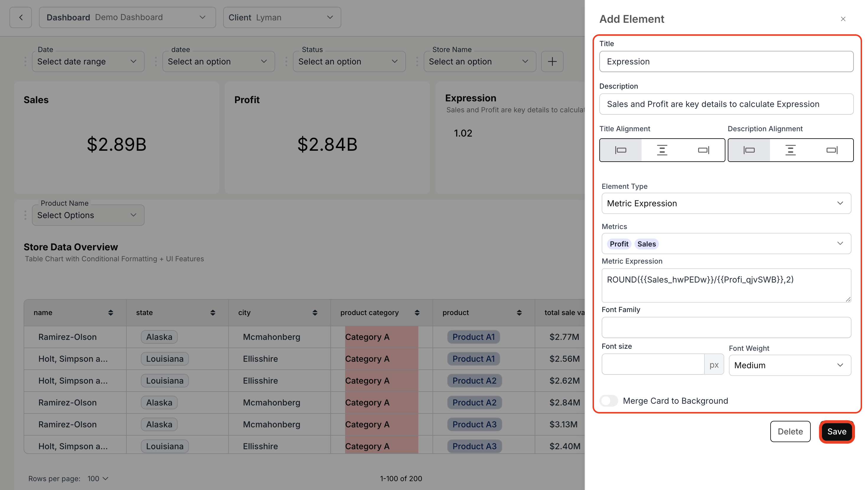Sort the state column

point(213,312)
